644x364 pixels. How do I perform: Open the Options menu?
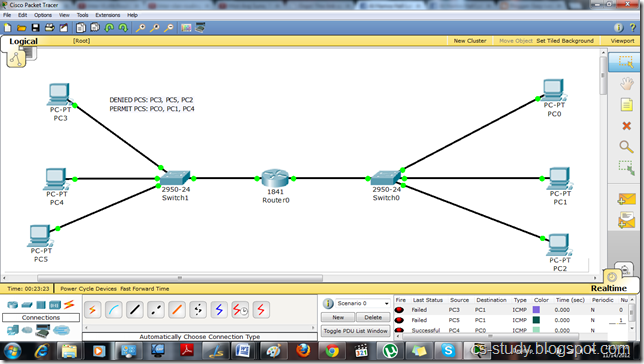[x=43, y=15]
